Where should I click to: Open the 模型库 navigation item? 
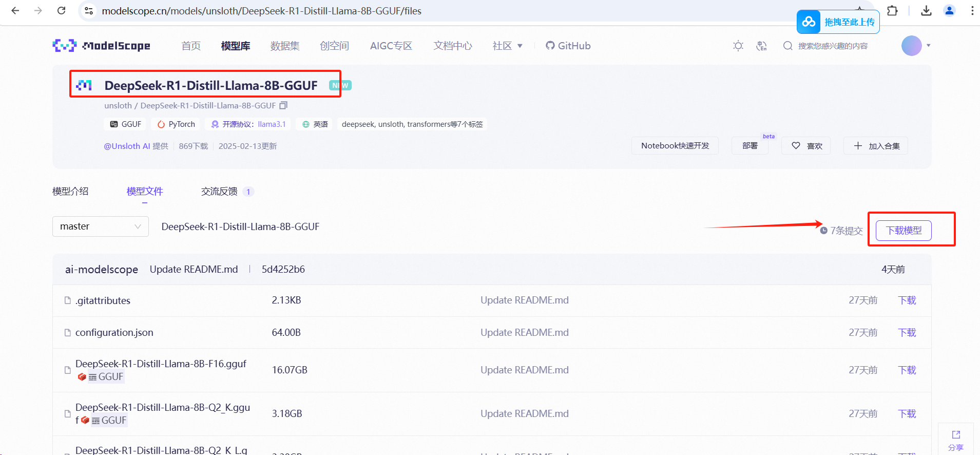tap(236, 46)
